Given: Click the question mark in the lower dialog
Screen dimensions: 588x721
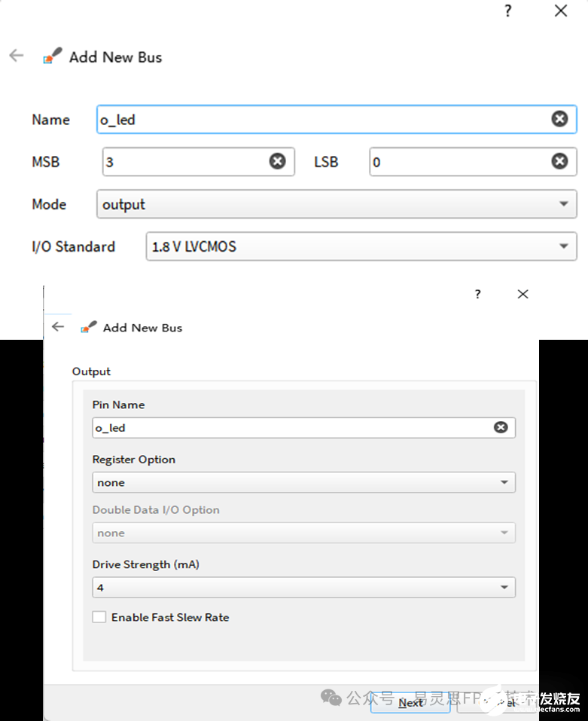Looking at the screenshot, I should click(x=477, y=295).
